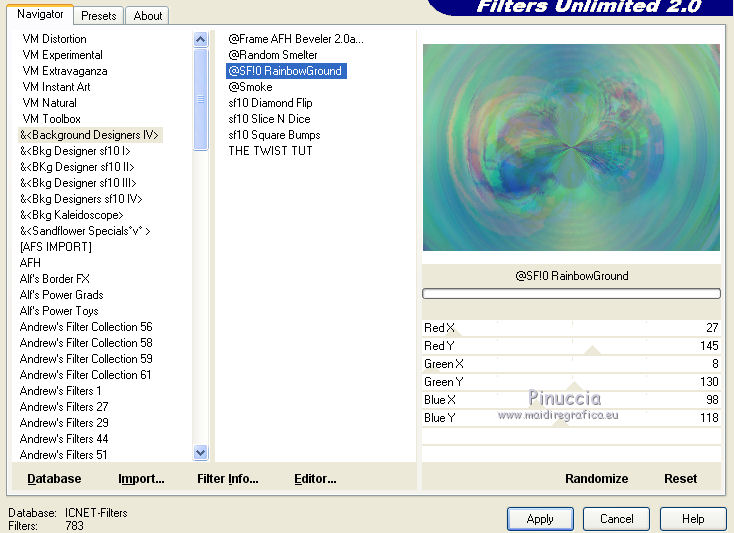Select &<Bkg Kaleidoscope> category
The height and width of the screenshot is (533, 734).
point(72,215)
